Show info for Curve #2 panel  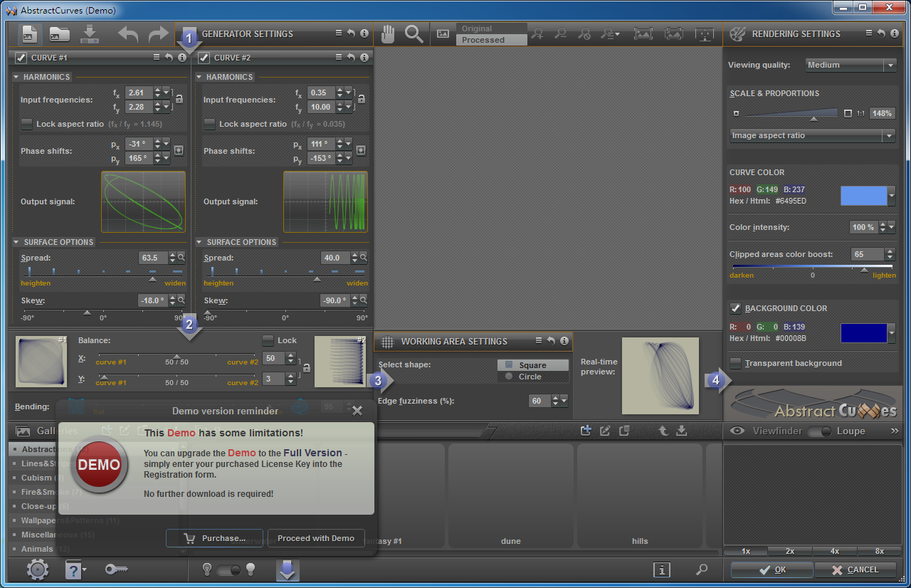pos(364,58)
